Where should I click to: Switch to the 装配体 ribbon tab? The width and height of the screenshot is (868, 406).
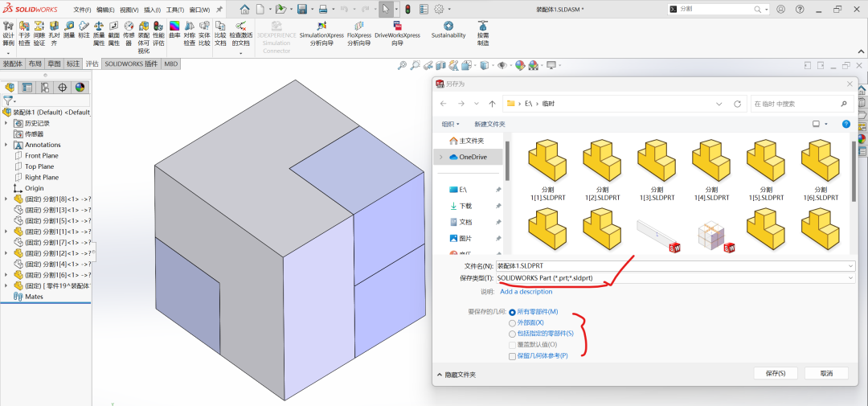point(12,64)
